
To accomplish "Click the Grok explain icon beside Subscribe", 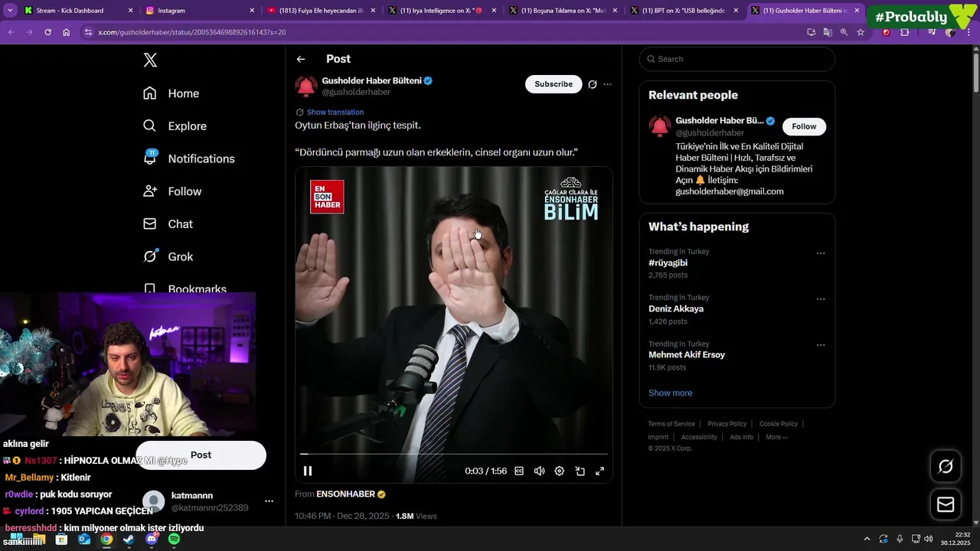I will tap(592, 84).
